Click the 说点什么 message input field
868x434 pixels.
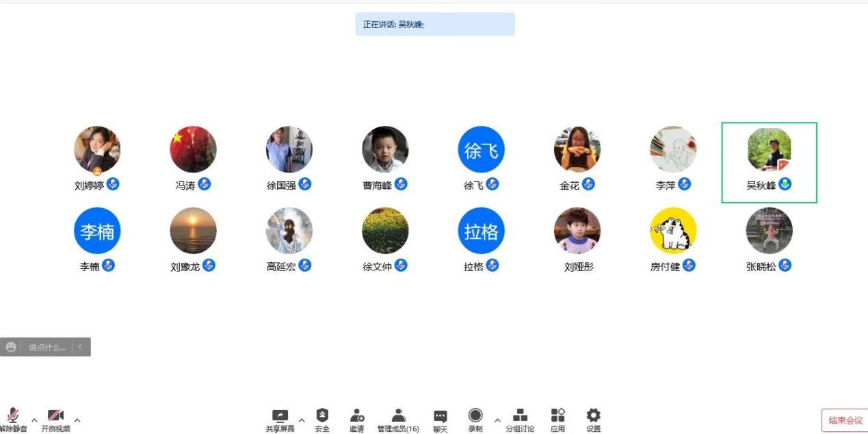coord(47,347)
